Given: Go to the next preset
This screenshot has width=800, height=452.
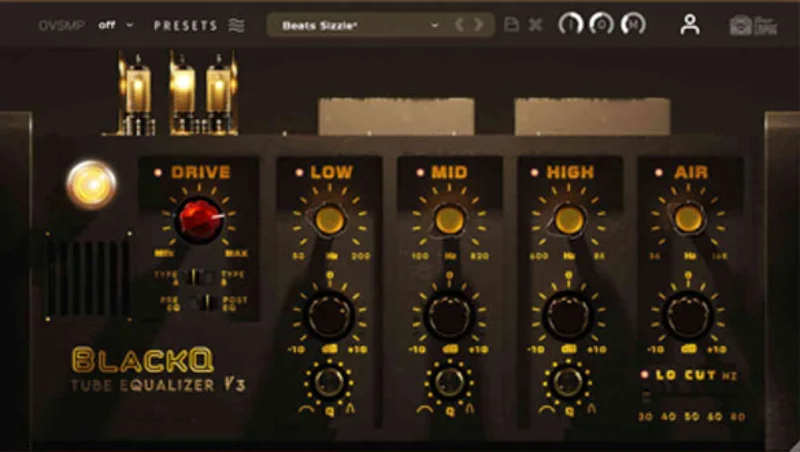Looking at the screenshot, I should (479, 24).
